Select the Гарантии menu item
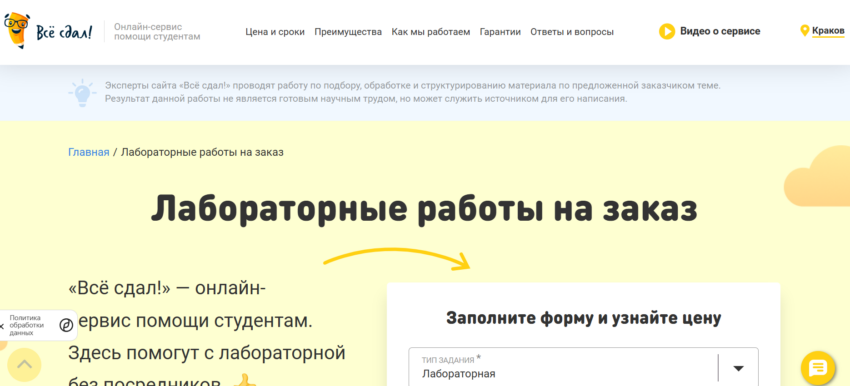The height and width of the screenshot is (386, 850). tap(500, 32)
